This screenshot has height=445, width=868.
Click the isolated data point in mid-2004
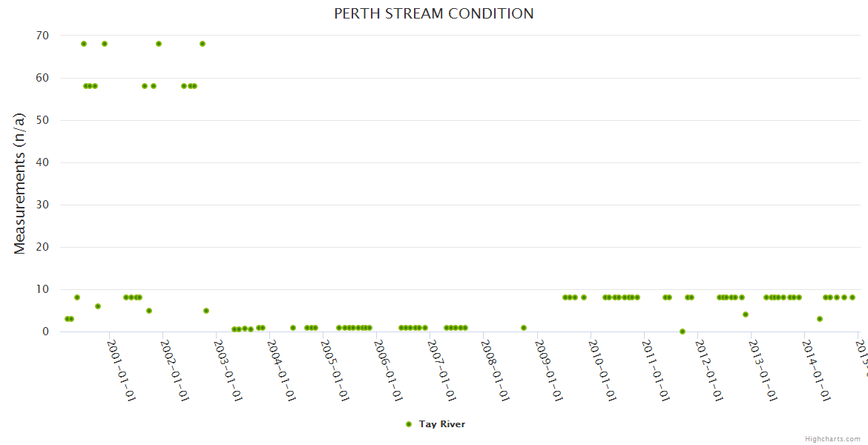coord(293,328)
